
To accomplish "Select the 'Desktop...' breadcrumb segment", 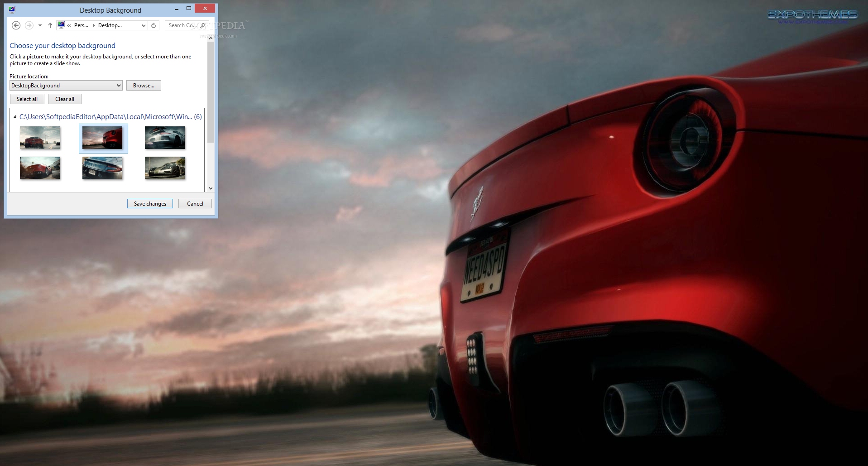I will [x=110, y=25].
